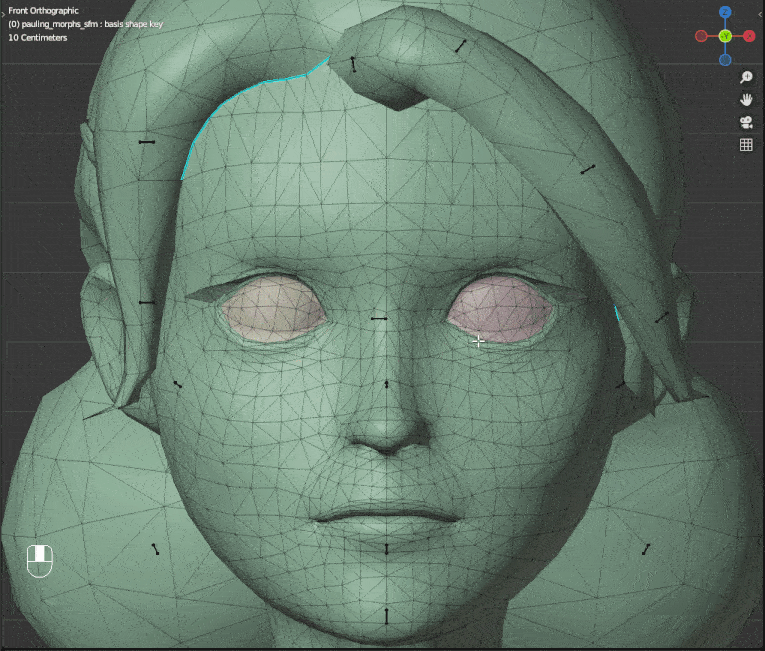Viewport: 765px width, 651px height.
Task: Select the bone at the chin
Action: click(386, 616)
